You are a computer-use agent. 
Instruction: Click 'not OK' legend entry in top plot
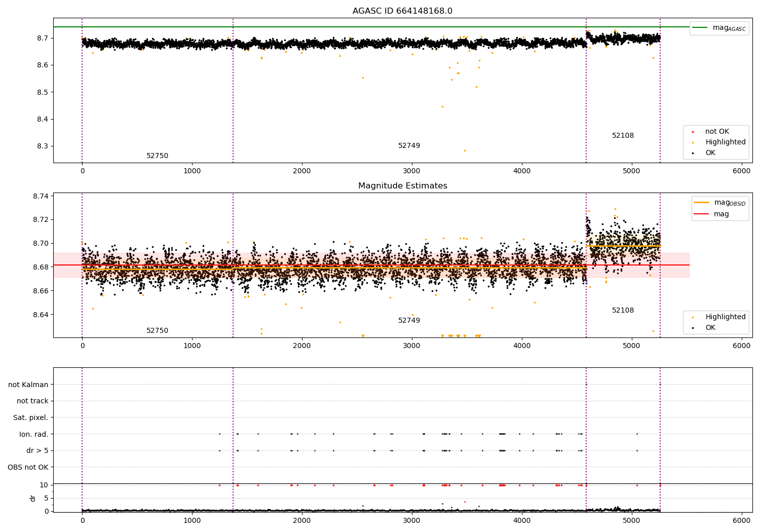pos(717,132)
